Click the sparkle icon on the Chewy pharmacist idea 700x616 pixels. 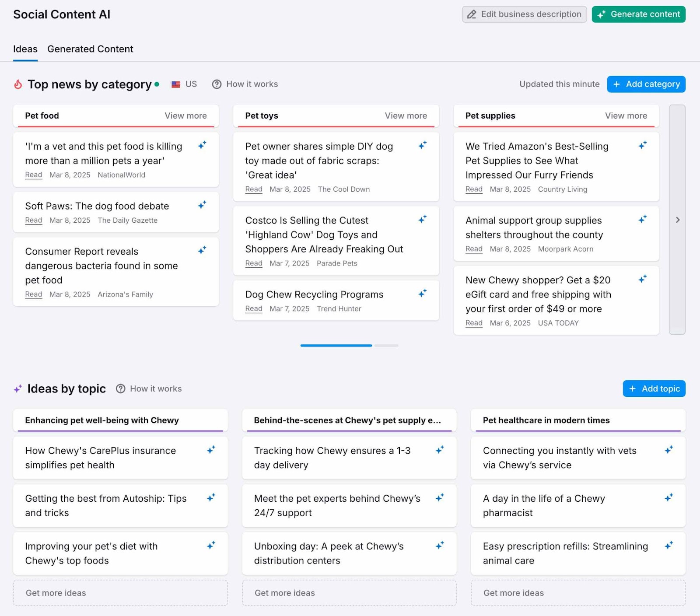(x=669, y=497)
